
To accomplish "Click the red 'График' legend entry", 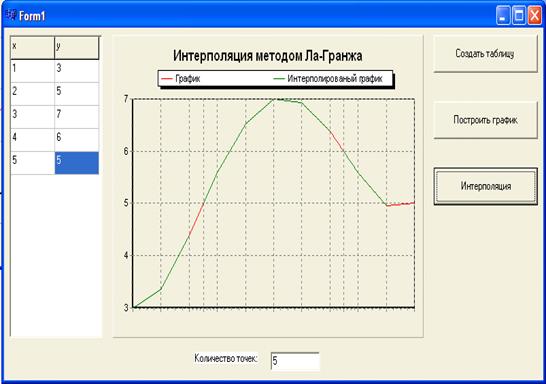I will click(181, 79).
